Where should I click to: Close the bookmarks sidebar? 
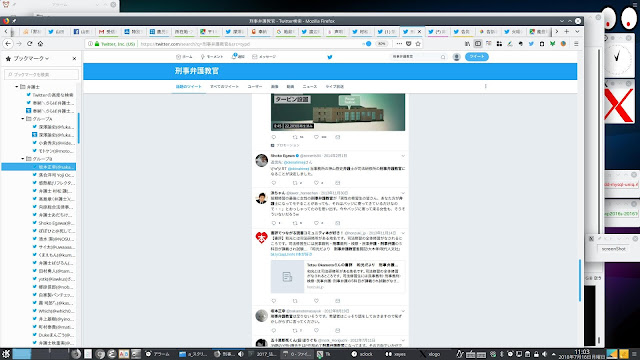pos(74,59)
